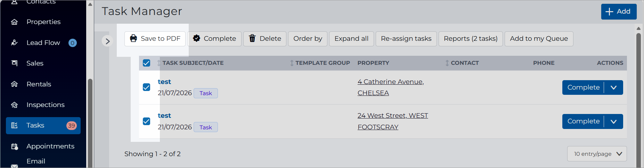The width and height of the screenshot is (644, 168).
Task: Open Lead Flow via its sidebar icon
Action: pyautogui.click(x=14, y=43)
